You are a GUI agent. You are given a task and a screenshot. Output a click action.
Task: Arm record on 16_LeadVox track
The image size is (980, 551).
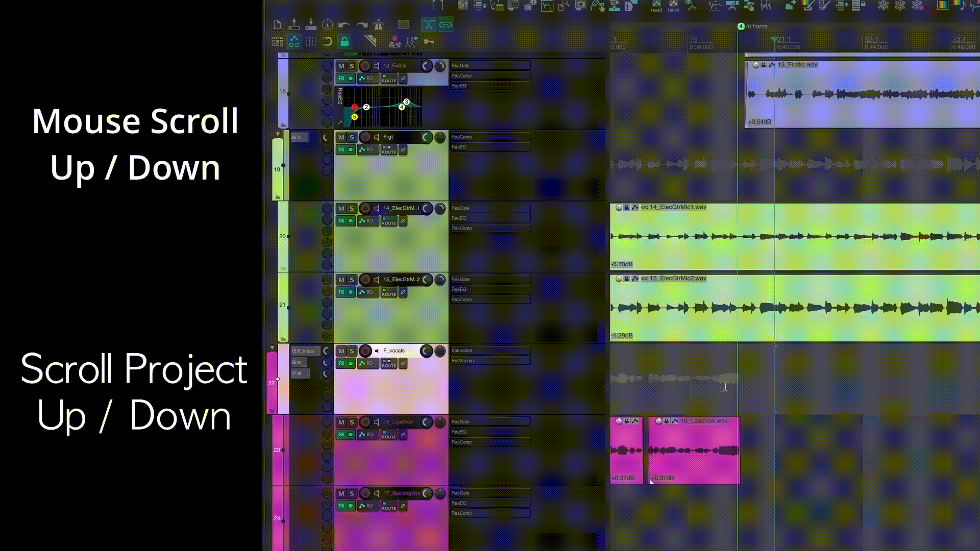[x=365, y=422]
